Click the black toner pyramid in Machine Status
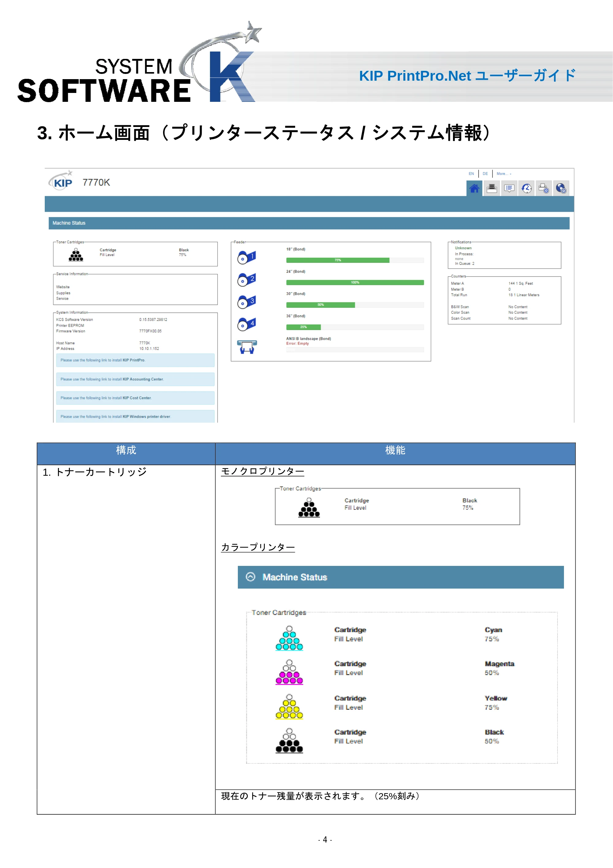Screen dimensions: 613x868 point(75,255)
